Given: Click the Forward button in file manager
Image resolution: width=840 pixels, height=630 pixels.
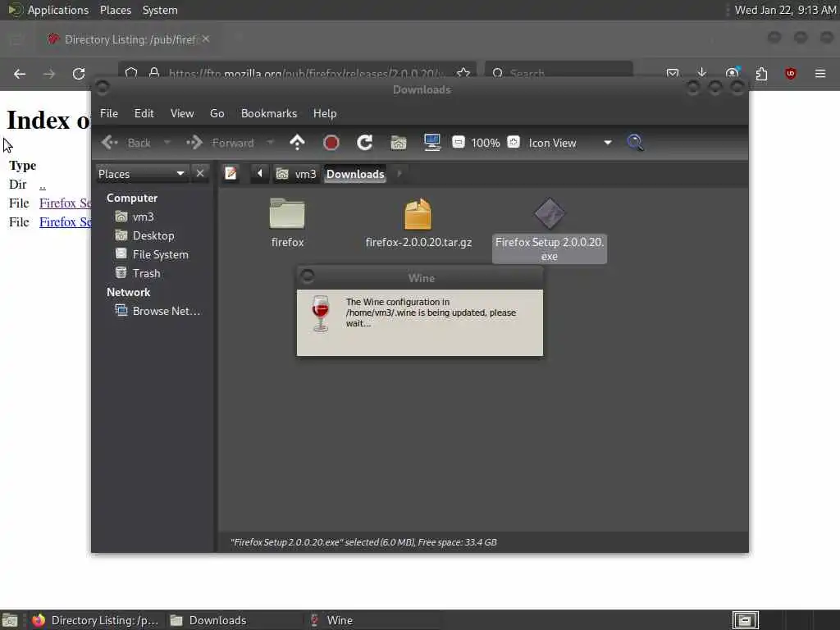Looking at the screenshot, I should pyautogui.click(x=220, y=143).
